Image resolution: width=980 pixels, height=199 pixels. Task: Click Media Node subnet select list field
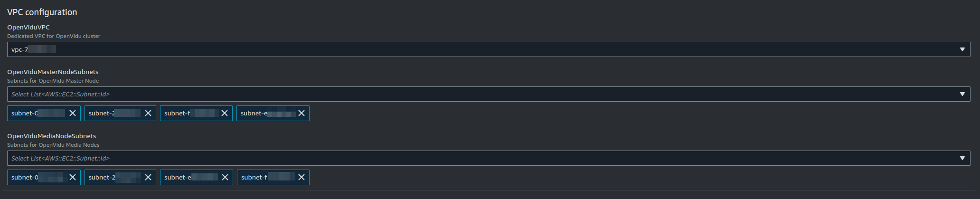coord(489,158)
